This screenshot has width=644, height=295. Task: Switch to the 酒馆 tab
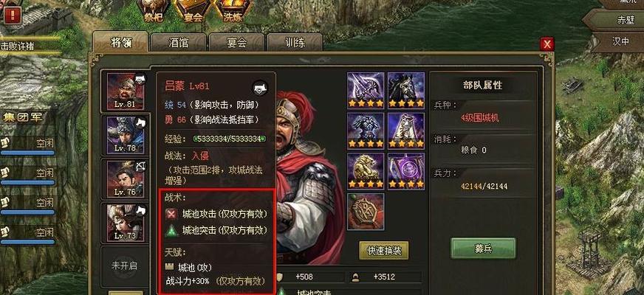[x=178, y=43]
